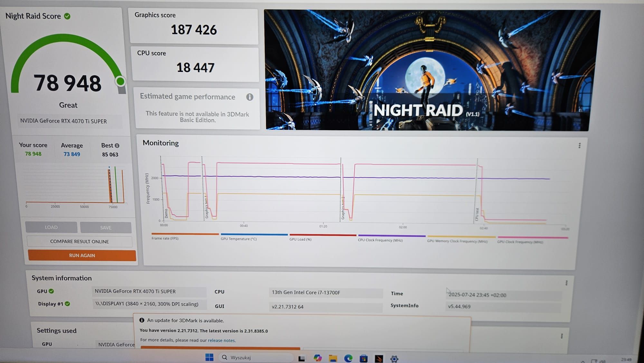Open the Monitoring panel three-dot menu
644x363 pixels.
[579, 146]
